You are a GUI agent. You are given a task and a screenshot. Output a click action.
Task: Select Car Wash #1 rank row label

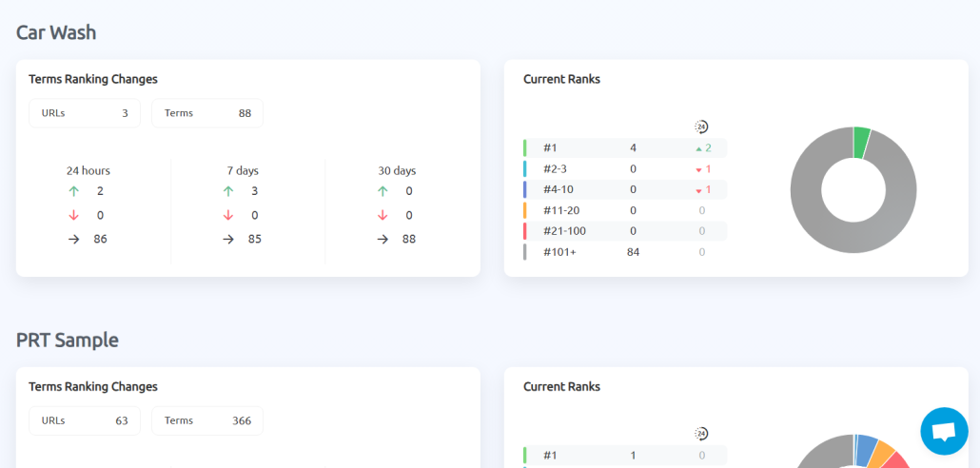coord(550,148)
